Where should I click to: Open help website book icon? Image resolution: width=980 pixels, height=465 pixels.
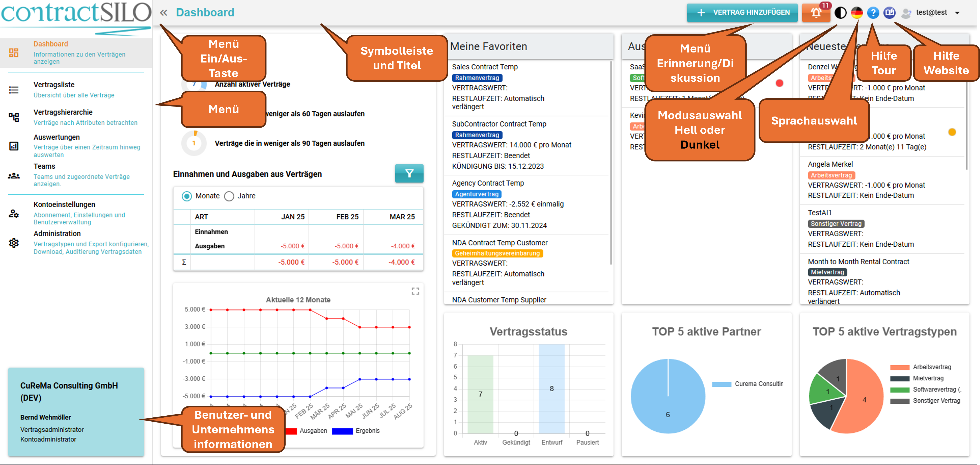coord(889,13)
